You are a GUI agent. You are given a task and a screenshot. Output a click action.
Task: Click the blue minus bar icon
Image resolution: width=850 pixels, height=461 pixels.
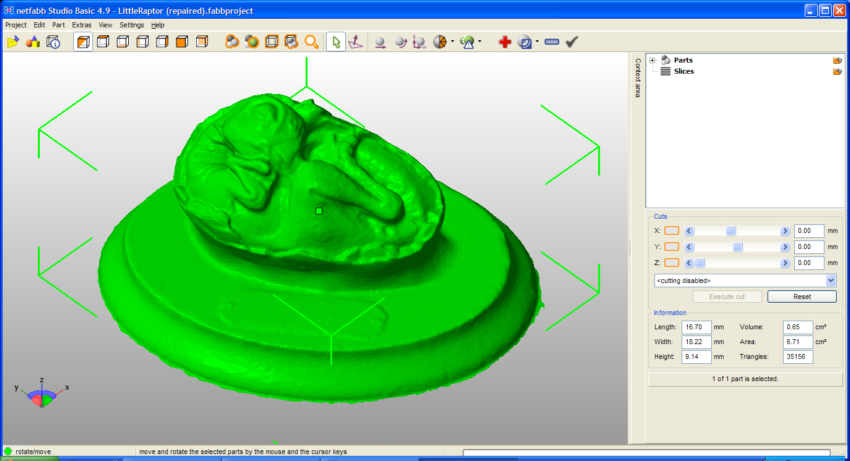click(551, 42)
